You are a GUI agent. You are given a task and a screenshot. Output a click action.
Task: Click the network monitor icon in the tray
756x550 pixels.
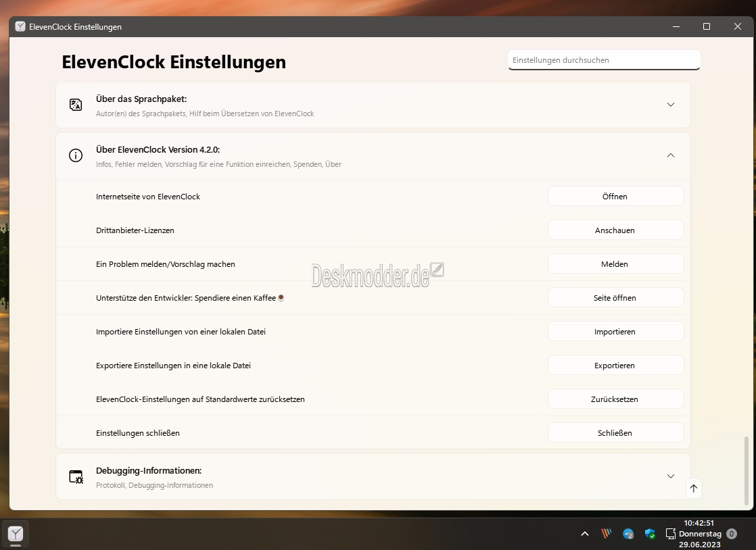pyautogui.click(x=671, y=534)
